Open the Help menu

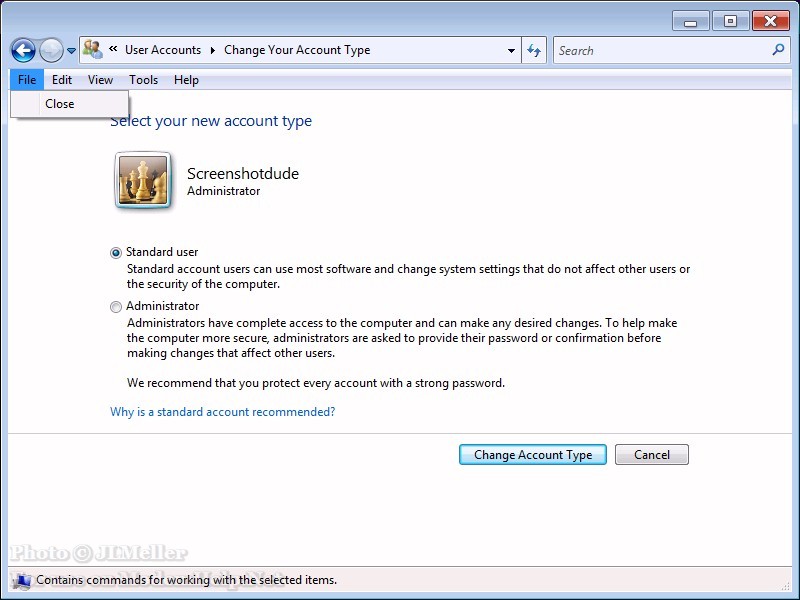coord(186,80)
